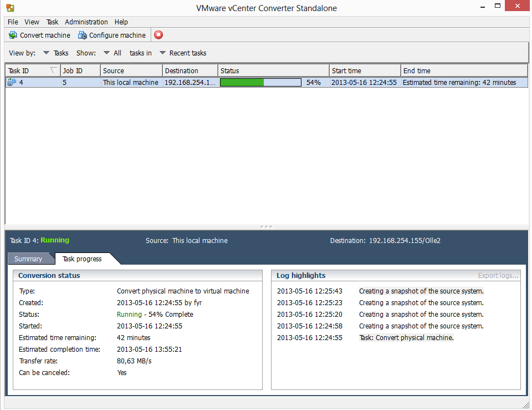Expand the Recent tasks dropdown
The width and height of the screenshot is (532, 410).
(x=162, y=53)
